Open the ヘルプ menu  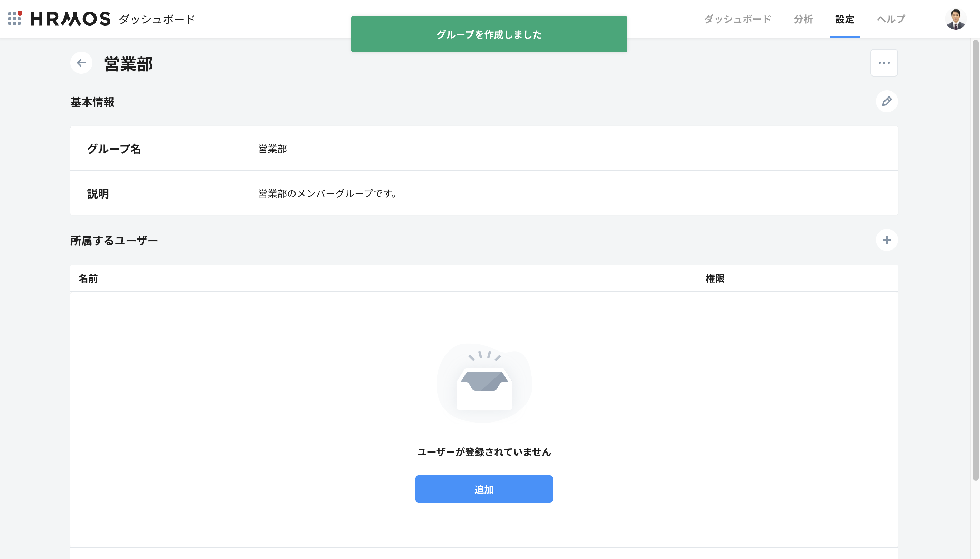(891, 19)
